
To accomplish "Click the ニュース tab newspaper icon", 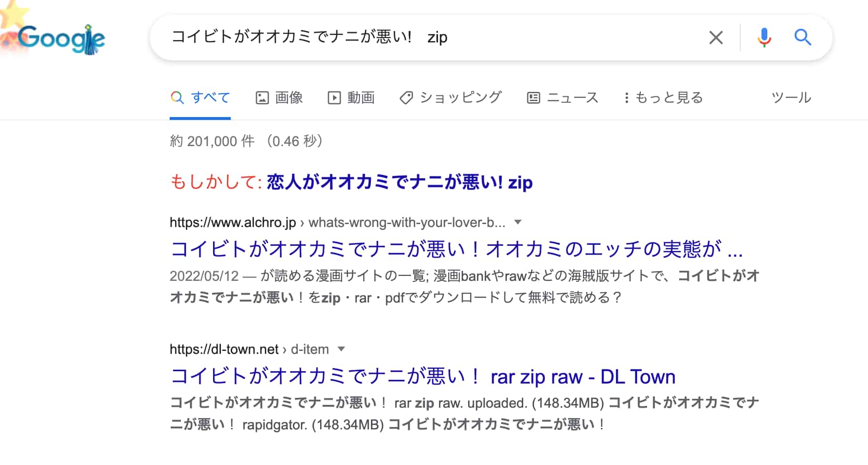I will (534, 98).
